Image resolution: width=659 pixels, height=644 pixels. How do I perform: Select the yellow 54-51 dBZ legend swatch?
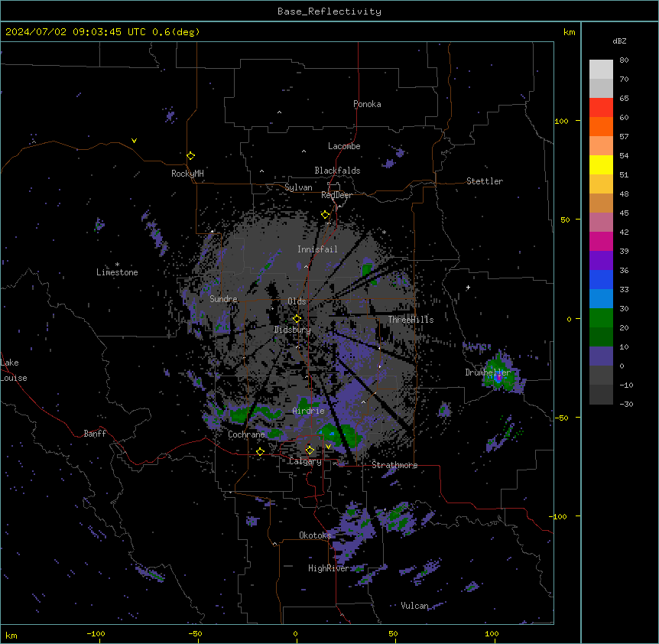pos(601,164)
